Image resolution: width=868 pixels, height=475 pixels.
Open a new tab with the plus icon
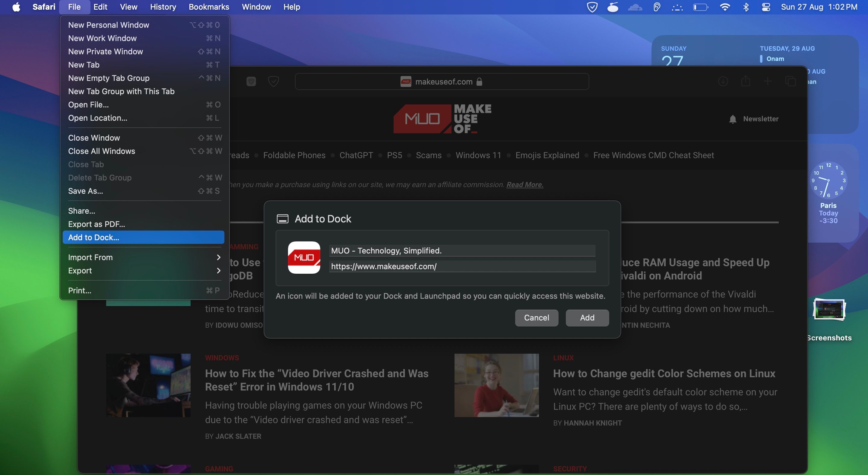pos(768,81)
